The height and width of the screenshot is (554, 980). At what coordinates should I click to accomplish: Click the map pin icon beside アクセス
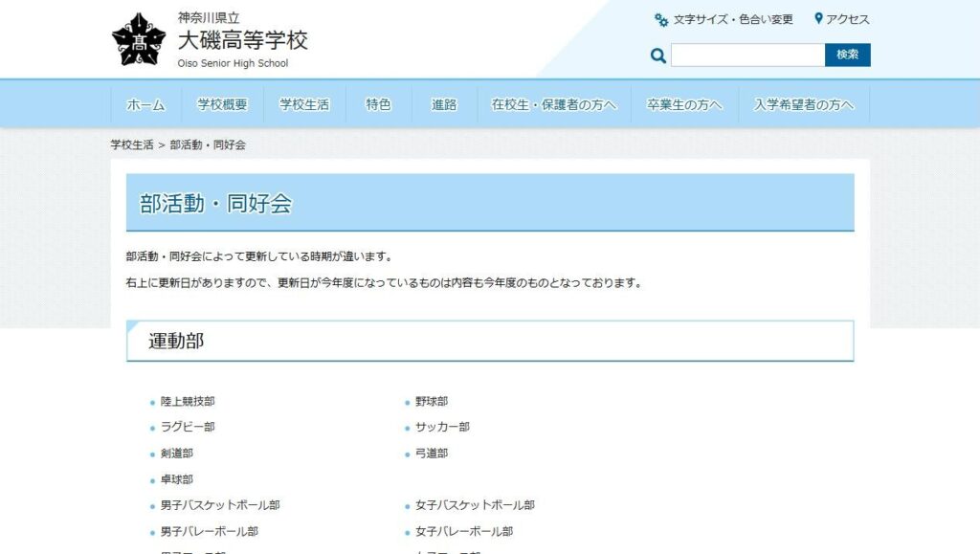tap(818, 19)
